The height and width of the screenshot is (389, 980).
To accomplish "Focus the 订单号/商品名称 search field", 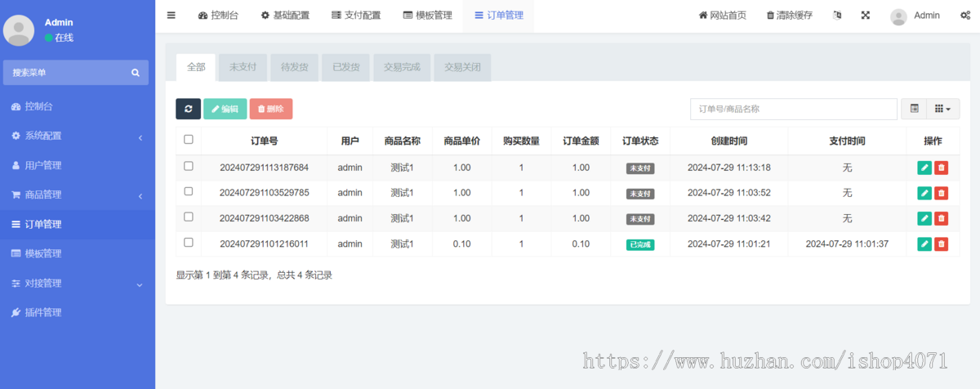I will 794,109.
